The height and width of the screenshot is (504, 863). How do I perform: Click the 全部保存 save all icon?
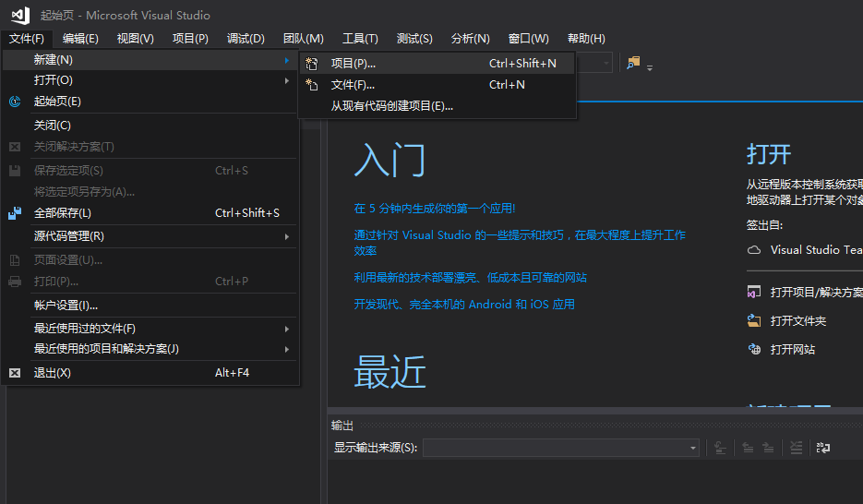pyautogui.click(x=15, y=213)
